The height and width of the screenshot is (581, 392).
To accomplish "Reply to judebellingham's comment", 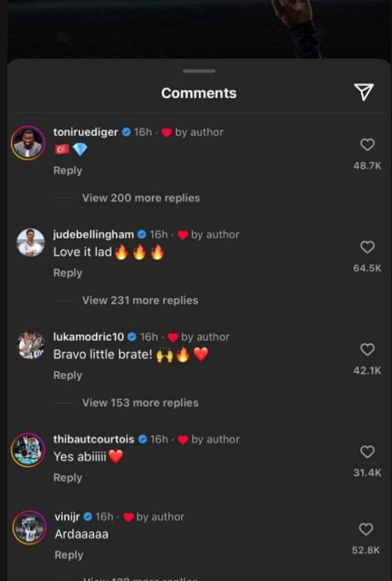I will click(68, 273).
